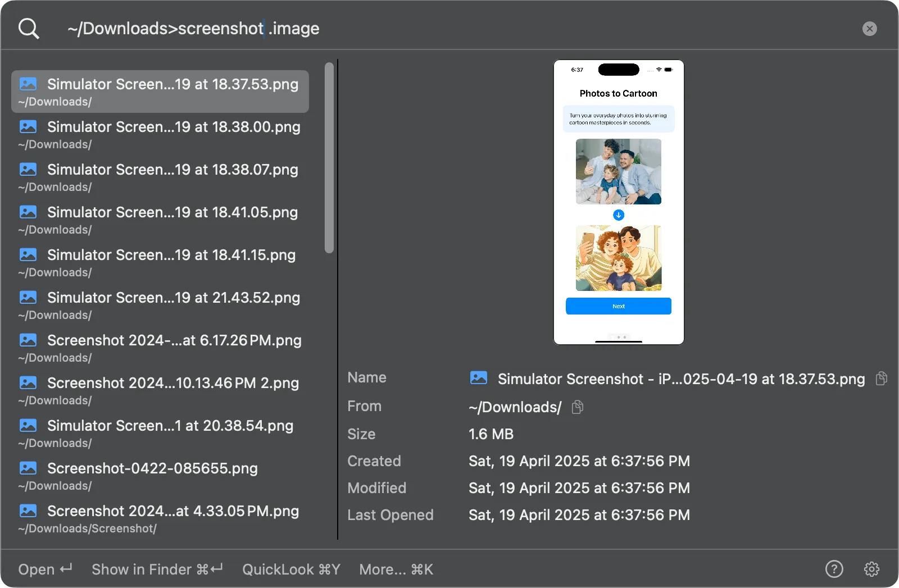The width and height of the screenshot is (899, 588).
Task: Click the picture icon next to the Name field
Action: click(479, 378)
